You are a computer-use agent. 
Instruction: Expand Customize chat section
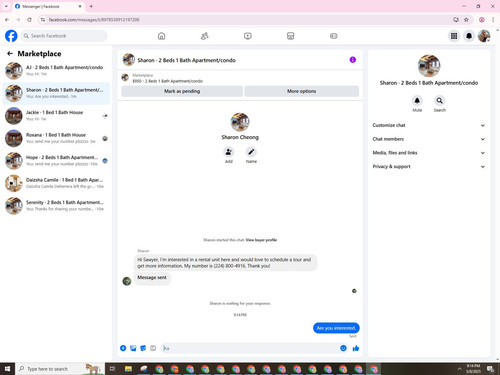click(x=428, y=125)
